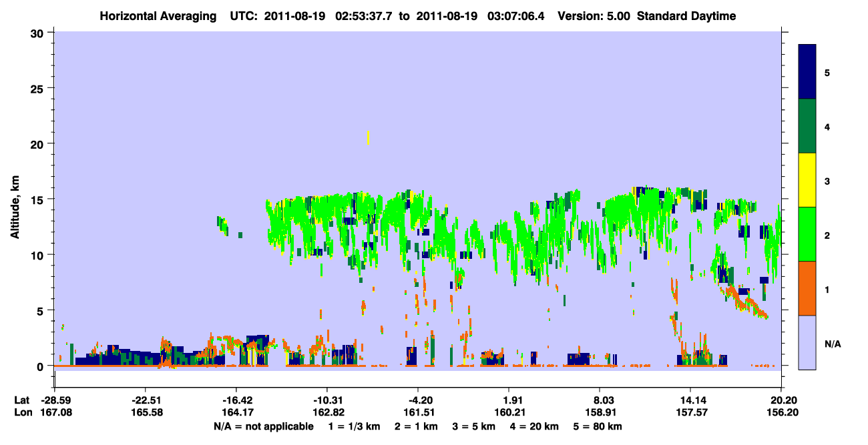Click the bright green colorbar segment labeled 2

807,234
